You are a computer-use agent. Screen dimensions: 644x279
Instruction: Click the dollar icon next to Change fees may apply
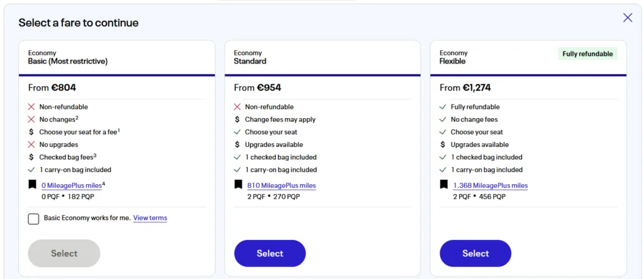pos(237,119)
